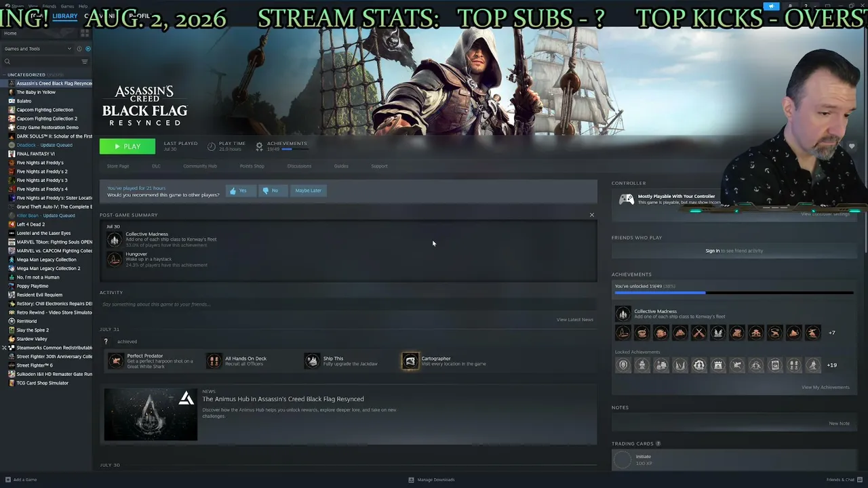
Task: Select Resident Evil Requiem in the library list
Action: pyautogui.click(x=39, y=295)
